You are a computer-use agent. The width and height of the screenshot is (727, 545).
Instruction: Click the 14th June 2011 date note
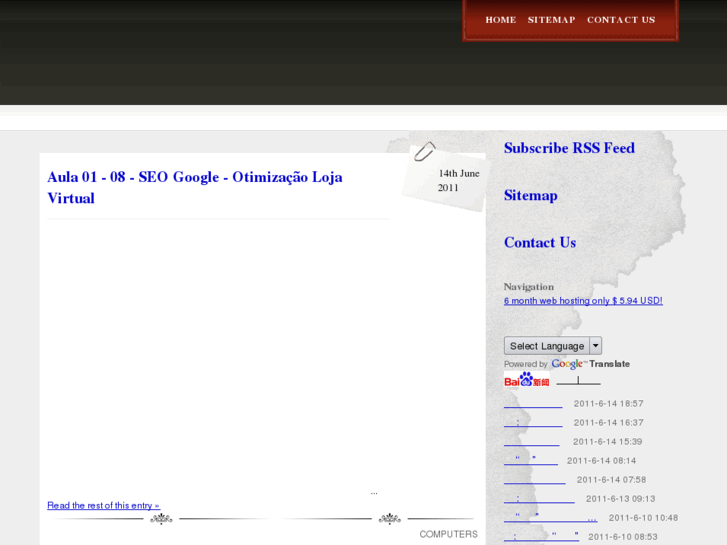click(x=459, y=180)
